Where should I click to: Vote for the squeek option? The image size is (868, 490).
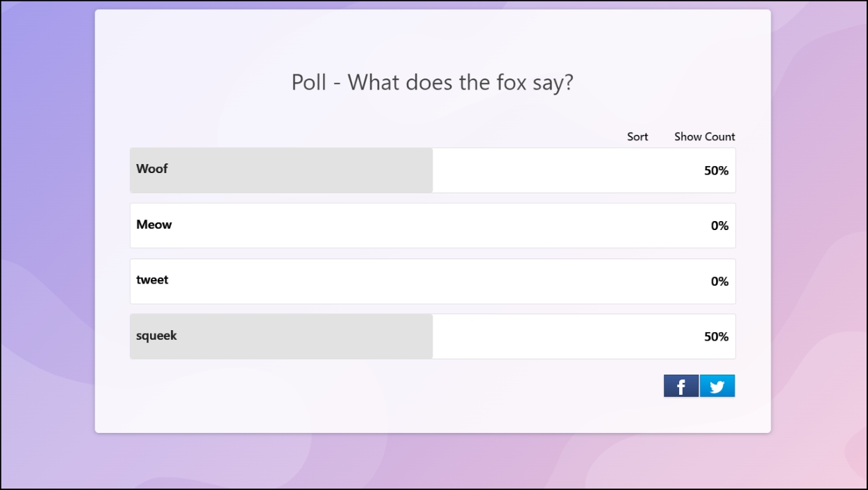click(433, 336)
